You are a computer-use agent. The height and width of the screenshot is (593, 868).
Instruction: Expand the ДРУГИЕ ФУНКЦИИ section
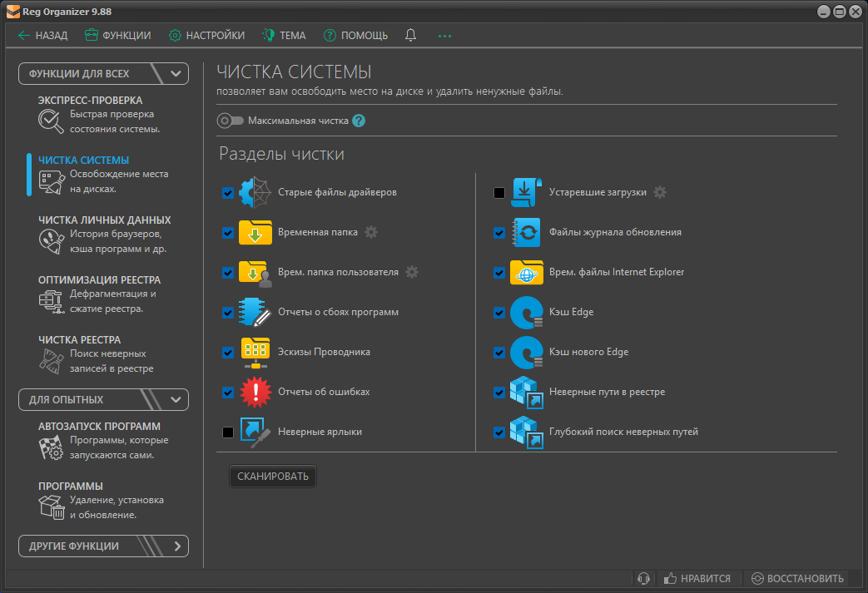176,546
